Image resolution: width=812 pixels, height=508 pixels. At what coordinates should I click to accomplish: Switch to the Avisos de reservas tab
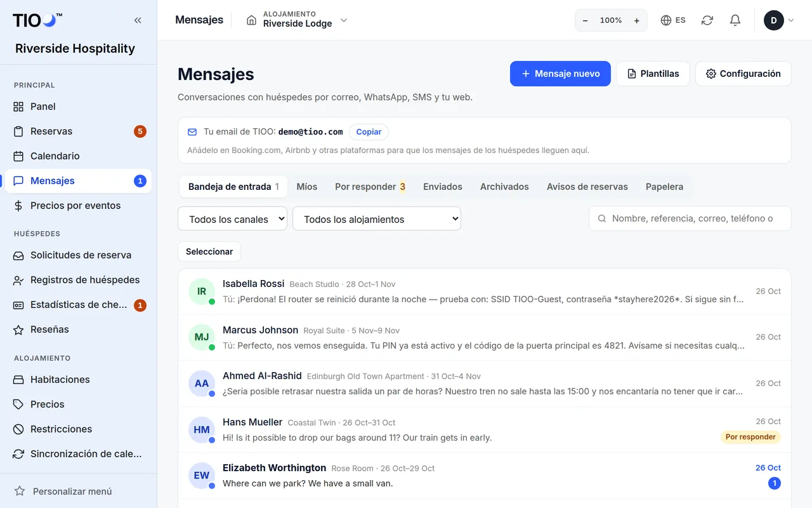click(587, 187)
